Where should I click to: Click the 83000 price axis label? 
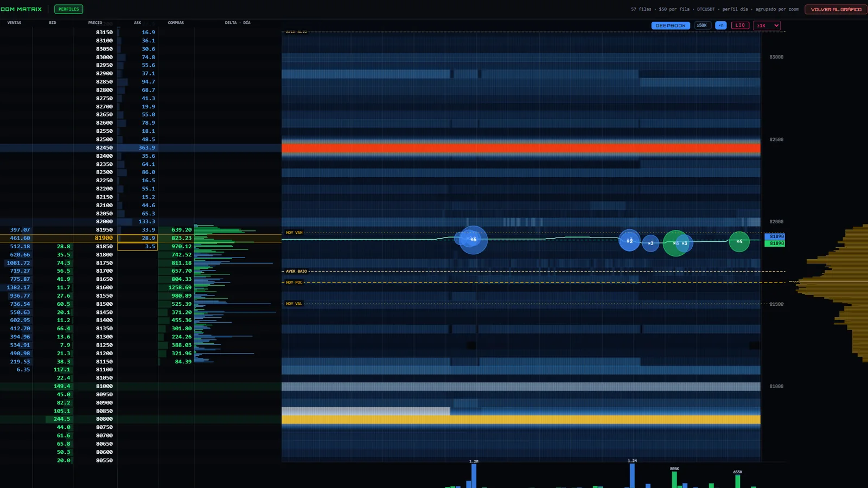coord(776,57)
